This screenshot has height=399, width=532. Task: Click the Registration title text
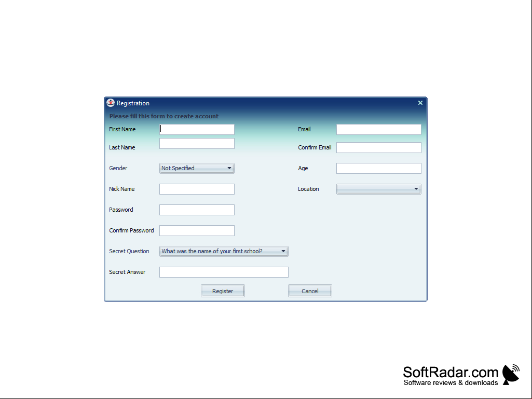pos(133,103)
